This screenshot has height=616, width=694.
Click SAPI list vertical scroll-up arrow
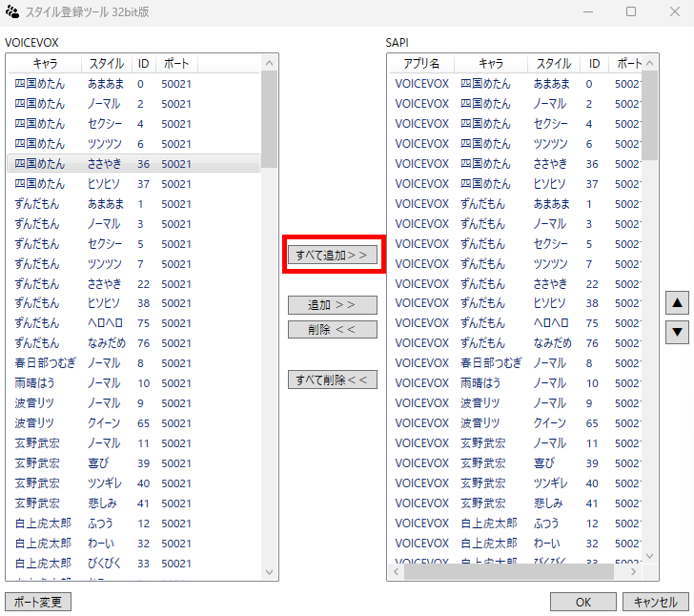point(650,63)
